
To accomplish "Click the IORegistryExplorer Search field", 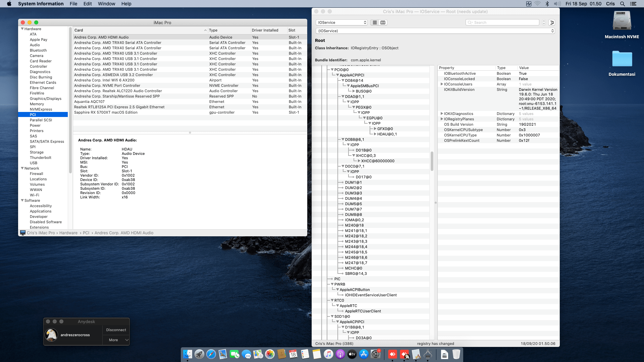I will click(x=502, y=22).
